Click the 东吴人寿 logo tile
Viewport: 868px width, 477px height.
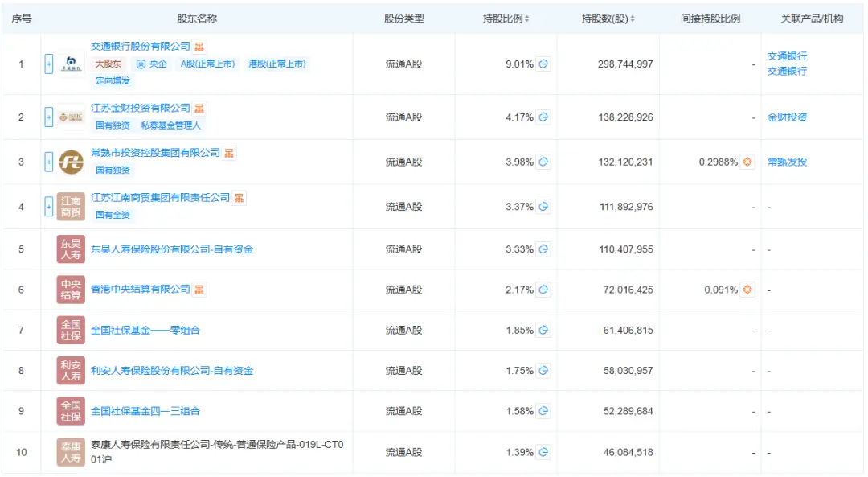click(x=71, y=249)
